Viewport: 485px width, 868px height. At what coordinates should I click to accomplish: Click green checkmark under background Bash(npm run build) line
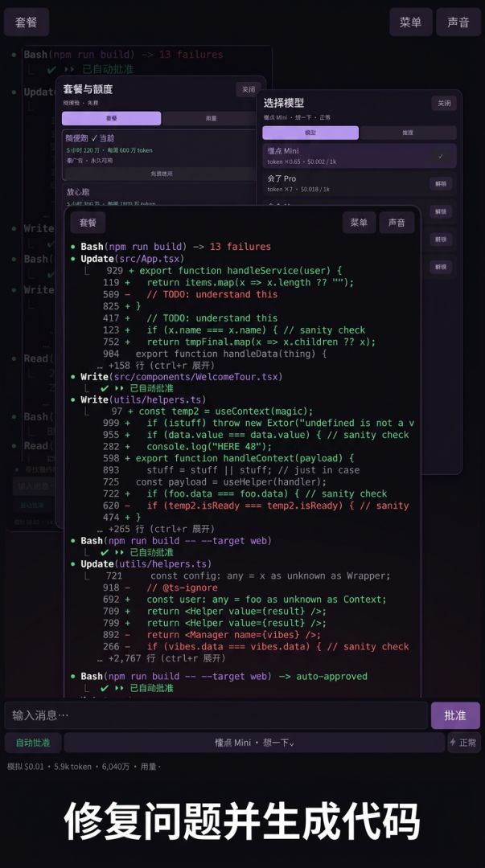coord(51,69)
